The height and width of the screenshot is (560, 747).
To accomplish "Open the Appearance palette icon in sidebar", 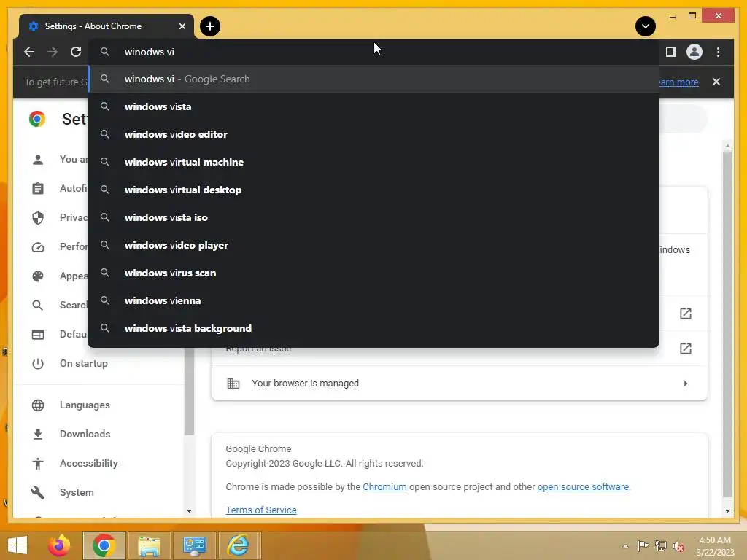I will click(x=38, y=276).
